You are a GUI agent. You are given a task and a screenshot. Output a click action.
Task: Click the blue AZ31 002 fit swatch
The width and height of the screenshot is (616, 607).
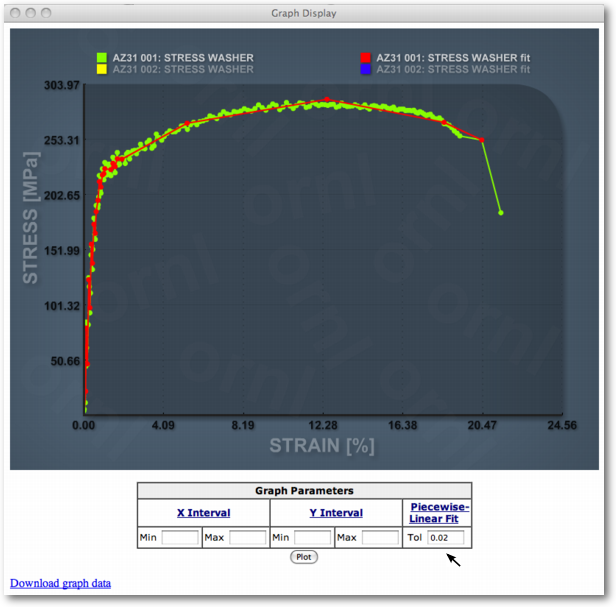tap(366, 70)
